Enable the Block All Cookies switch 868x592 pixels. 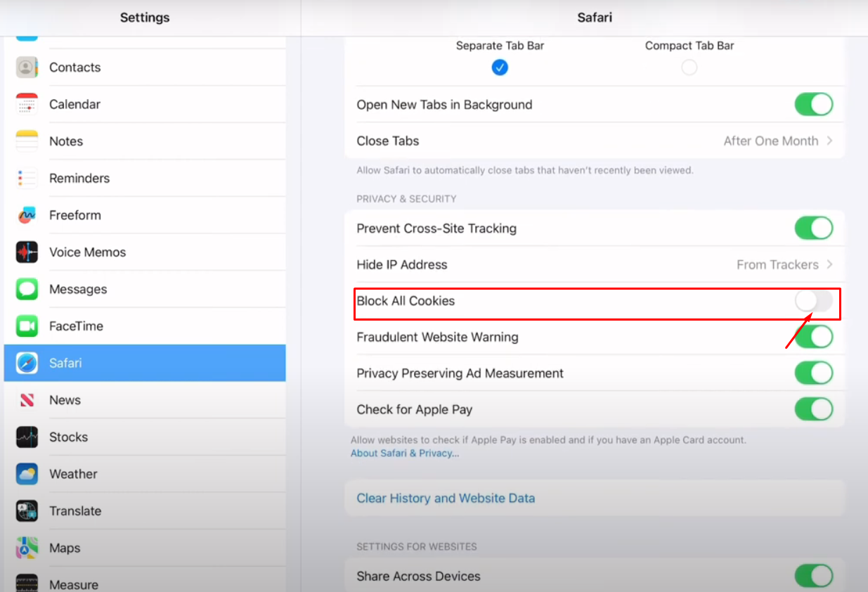(814, 301)
